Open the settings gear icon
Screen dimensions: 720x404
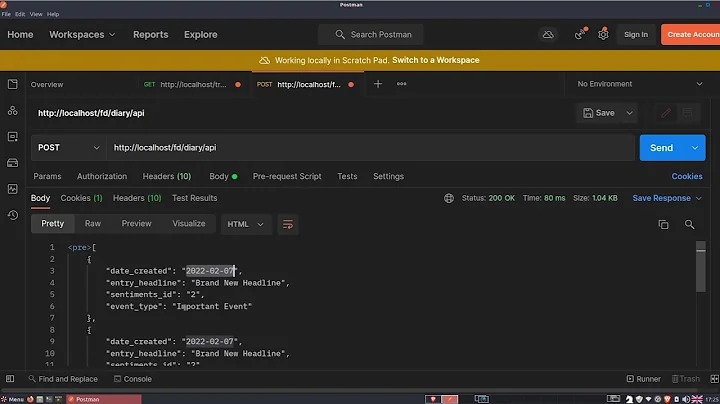pos(603,34)
